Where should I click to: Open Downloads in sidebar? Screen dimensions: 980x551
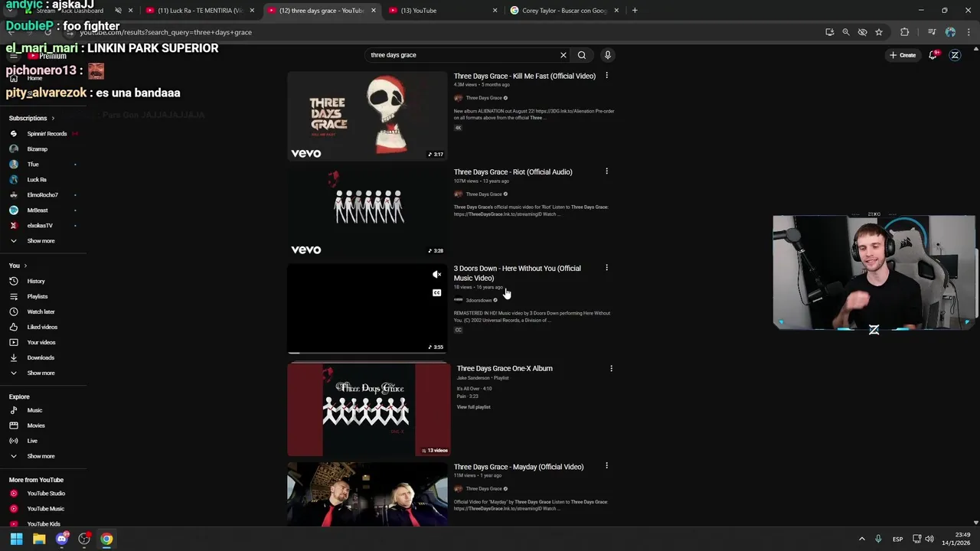42,357
